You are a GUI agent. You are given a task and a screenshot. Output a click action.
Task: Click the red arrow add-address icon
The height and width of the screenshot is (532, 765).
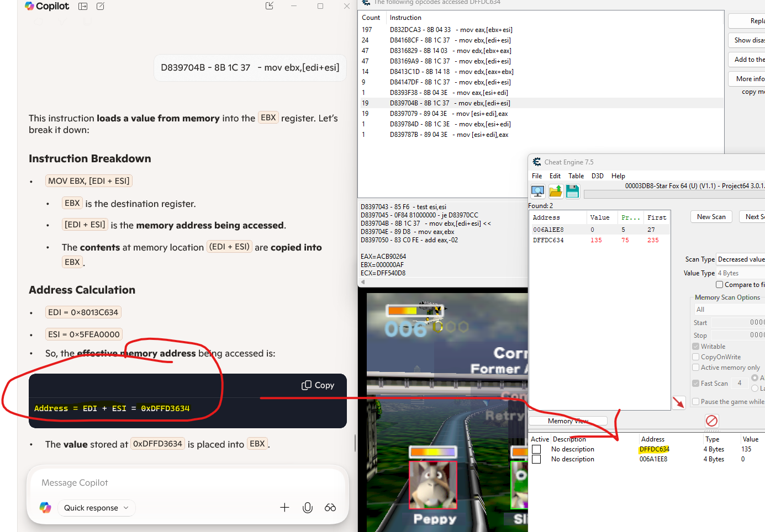click(679, 403)
